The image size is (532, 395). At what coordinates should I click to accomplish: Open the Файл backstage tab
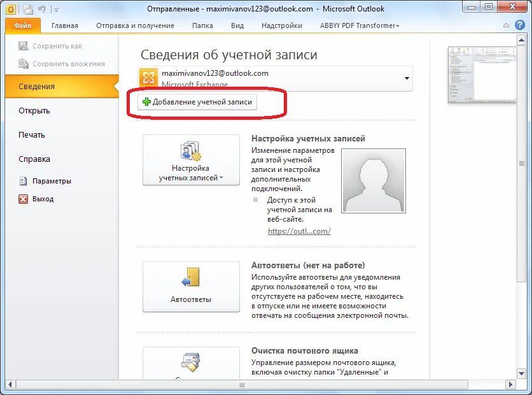pos(23,25)
